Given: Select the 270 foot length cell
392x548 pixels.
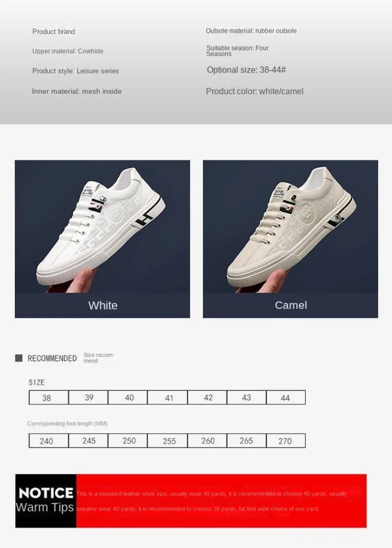Looking at the screenshot, I should [286, 441].
